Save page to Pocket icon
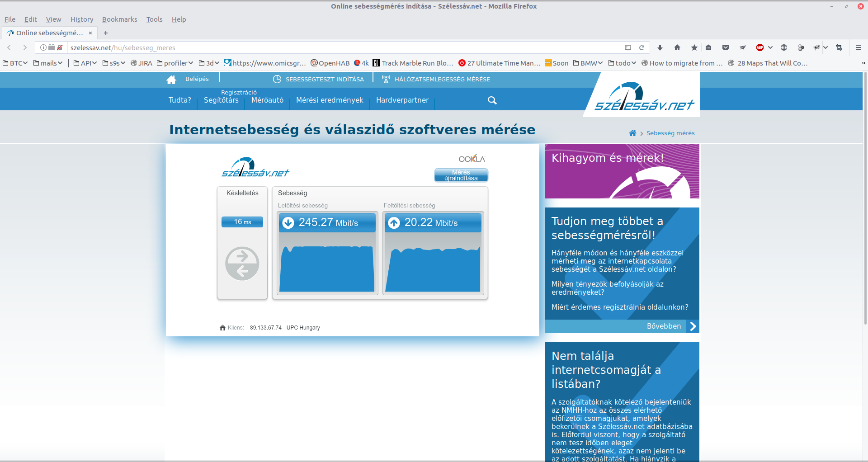868x462 pixels. tap(726, 47)
